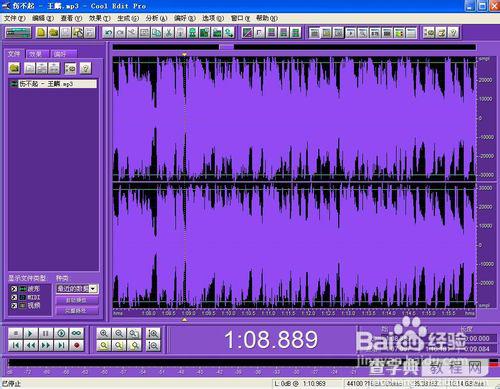Zoom out horizontally with the minus magnifier
Screen dimensions: 500x389
pyautogui.click(x=119, y=333)
